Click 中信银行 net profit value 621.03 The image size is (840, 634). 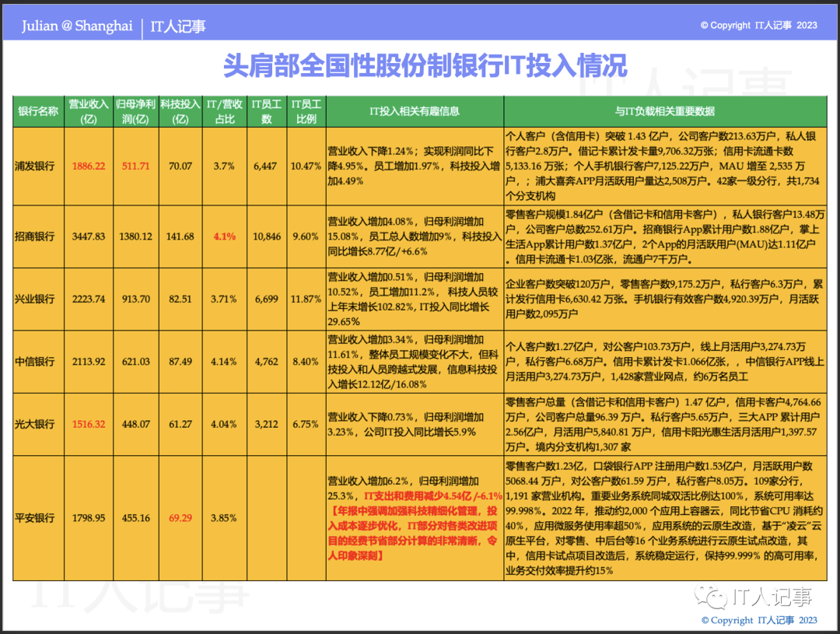135,362
